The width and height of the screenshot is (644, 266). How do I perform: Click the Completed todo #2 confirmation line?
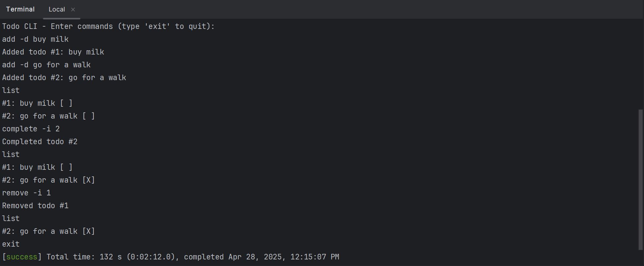[x=40, y=142]
